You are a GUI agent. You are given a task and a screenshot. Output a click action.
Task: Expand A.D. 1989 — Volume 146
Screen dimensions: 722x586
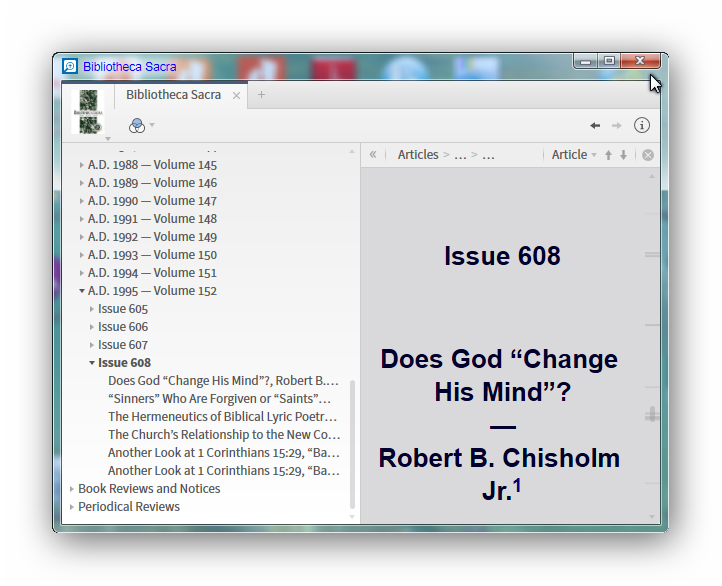point(82,183)
